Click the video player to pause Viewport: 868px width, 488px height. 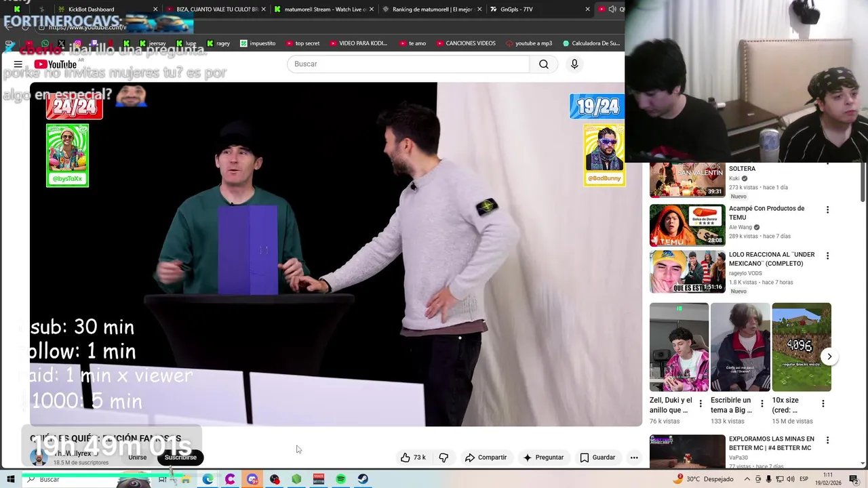[336, 254]
